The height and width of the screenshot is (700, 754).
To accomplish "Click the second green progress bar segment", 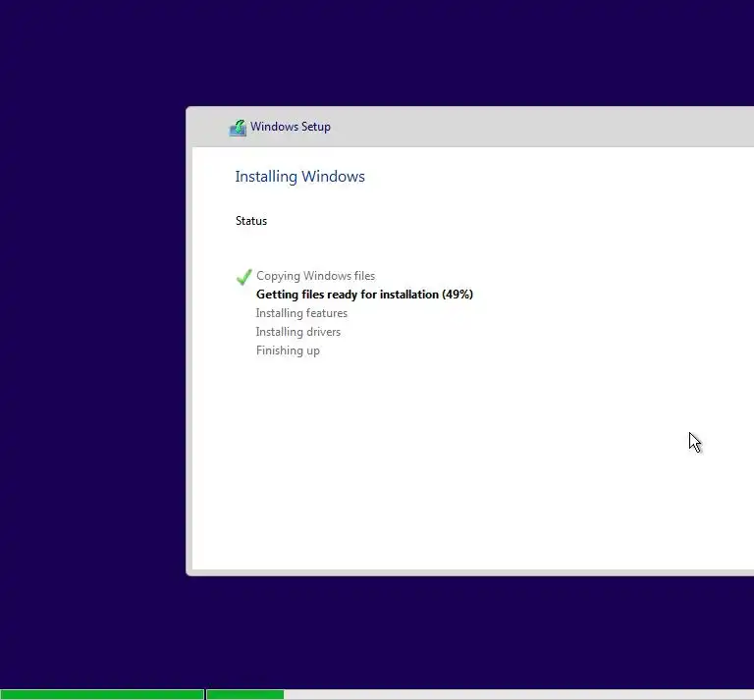I will pos(245,695).
